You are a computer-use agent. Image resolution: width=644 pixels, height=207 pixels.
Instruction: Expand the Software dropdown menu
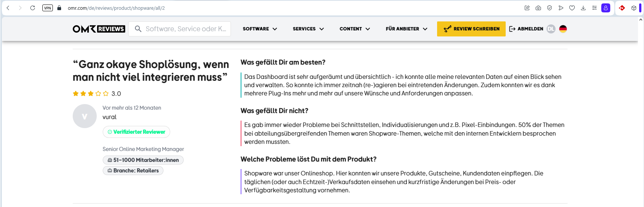[x=260, y=29]
